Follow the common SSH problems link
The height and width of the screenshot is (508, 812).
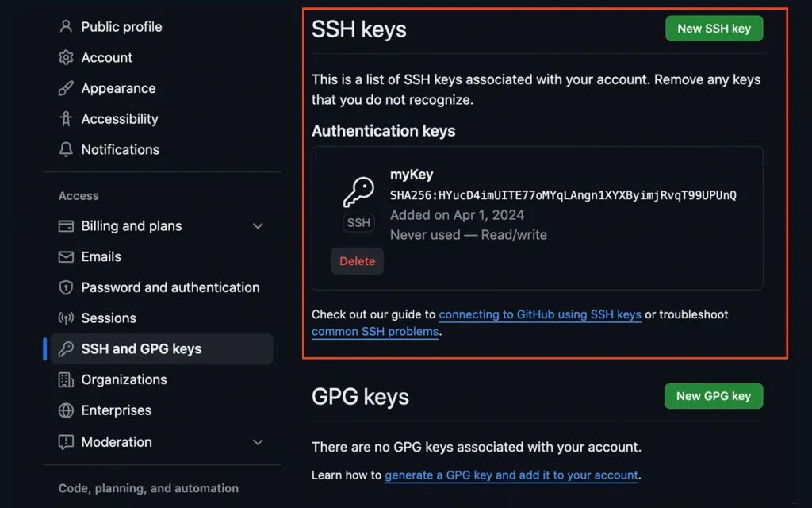[375, 332]
